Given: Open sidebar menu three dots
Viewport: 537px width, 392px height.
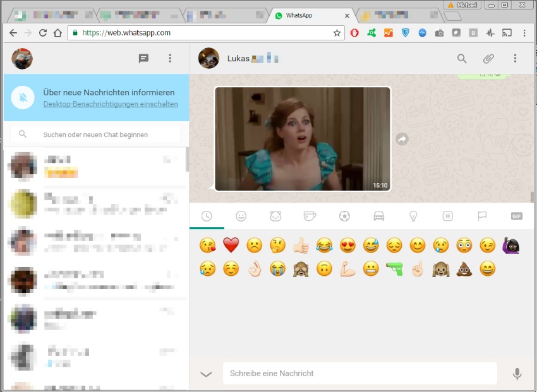Looking at the screenshot, I should (170, 58).
